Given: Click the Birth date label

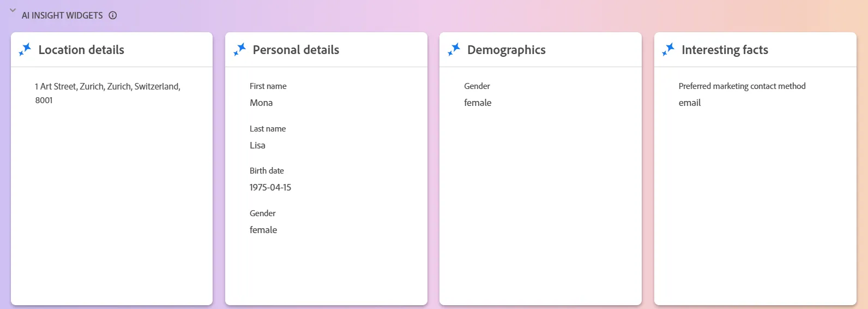Looking at the screenshot, I should (x=267, y=171).
